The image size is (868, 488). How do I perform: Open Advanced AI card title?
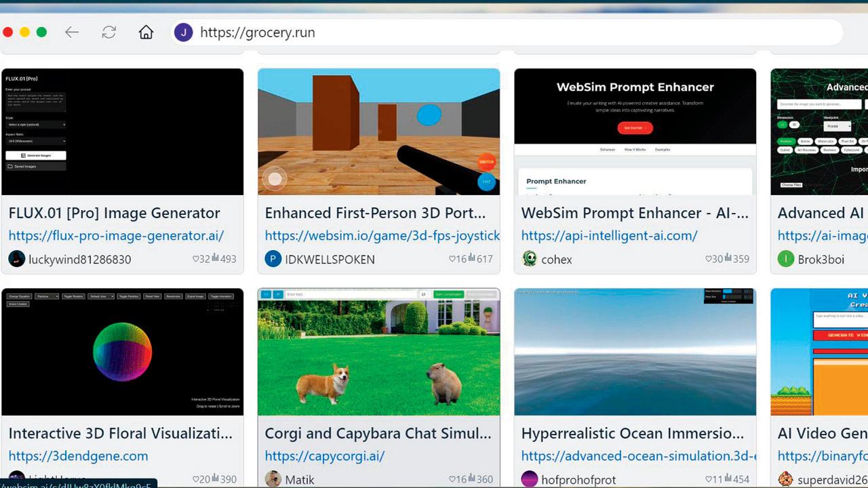pos(822,213)
